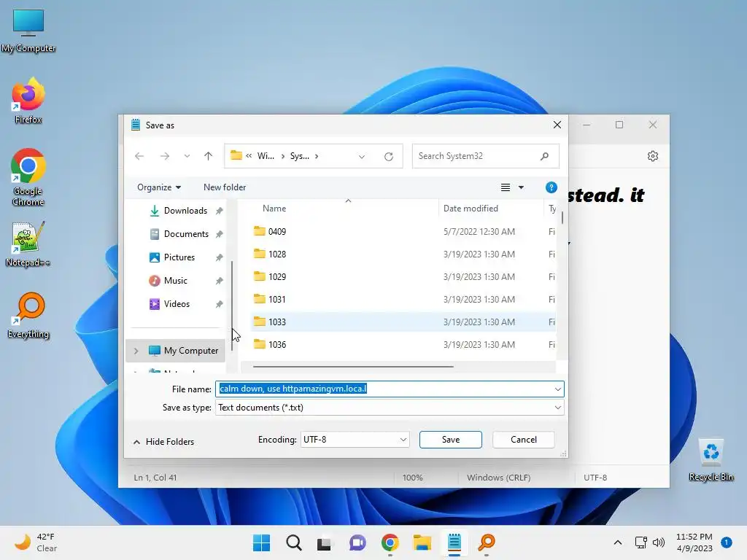Select the 1028 folder
The height and width of the screenshot is (560, 747).
tap(276, 254)
